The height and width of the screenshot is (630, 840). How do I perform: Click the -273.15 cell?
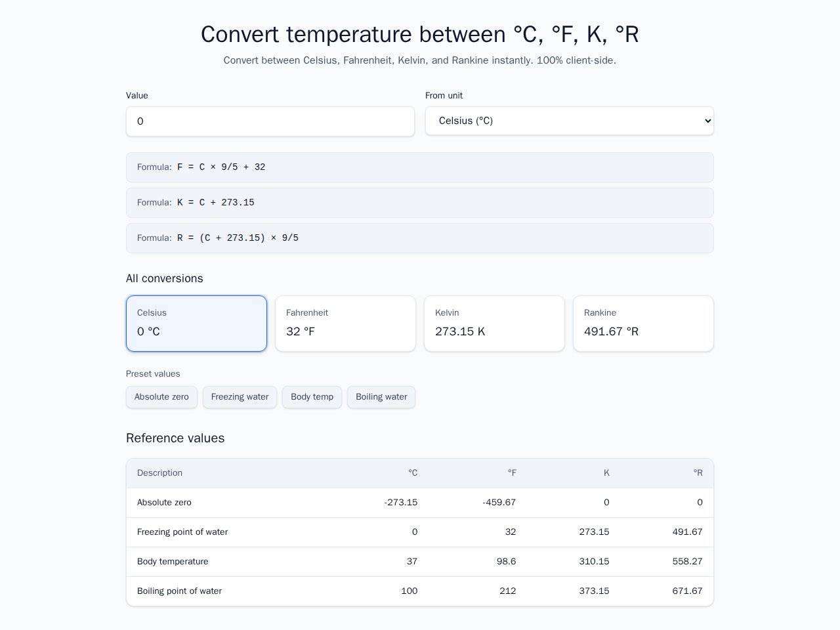point(400,503)
